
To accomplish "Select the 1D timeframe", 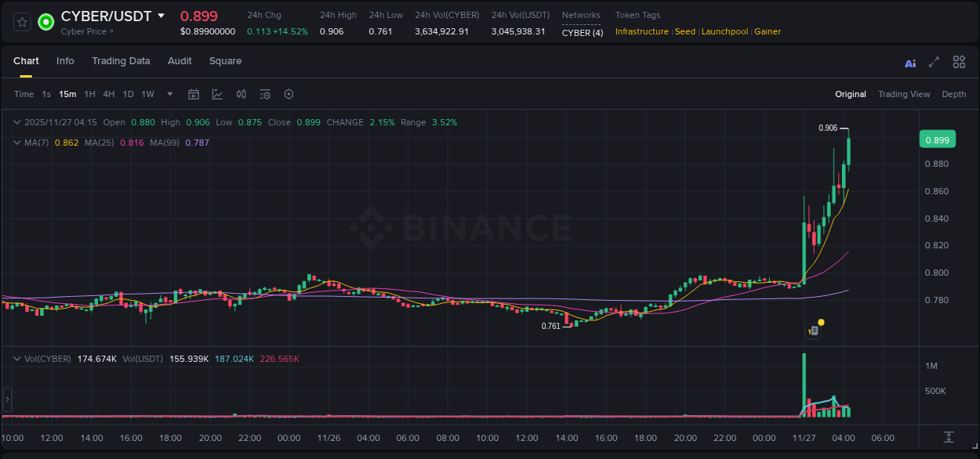I will tap(128, 94).
